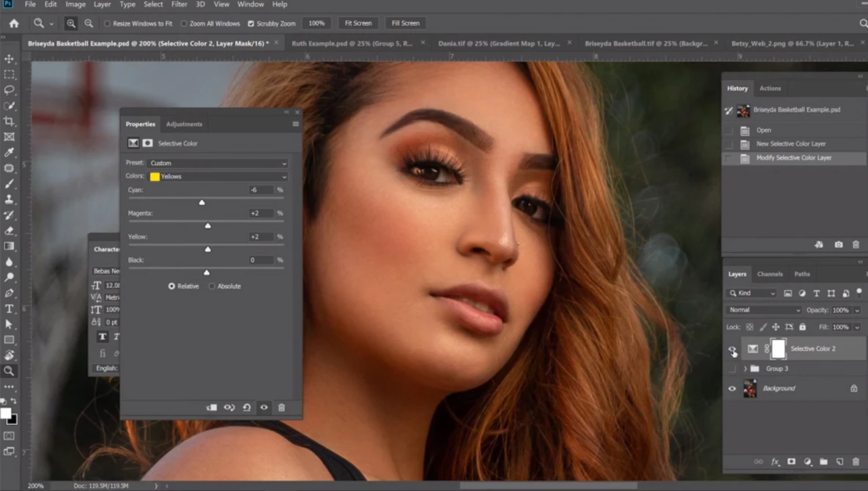
Task: View previous state in Properties panel
Action: pos(229,407)
